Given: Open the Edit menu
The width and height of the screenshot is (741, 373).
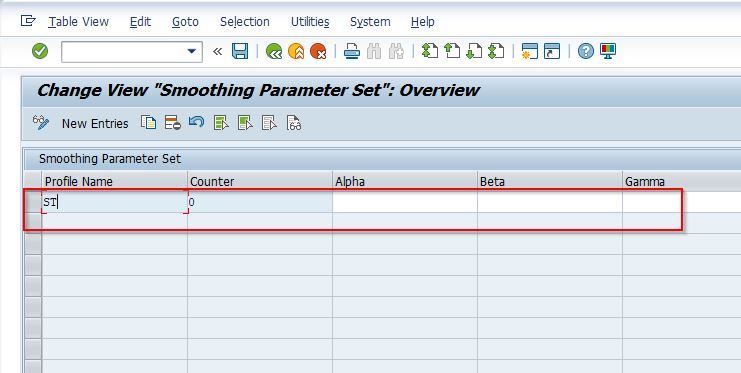Looking at the screenshot, I should coord(140,22).
